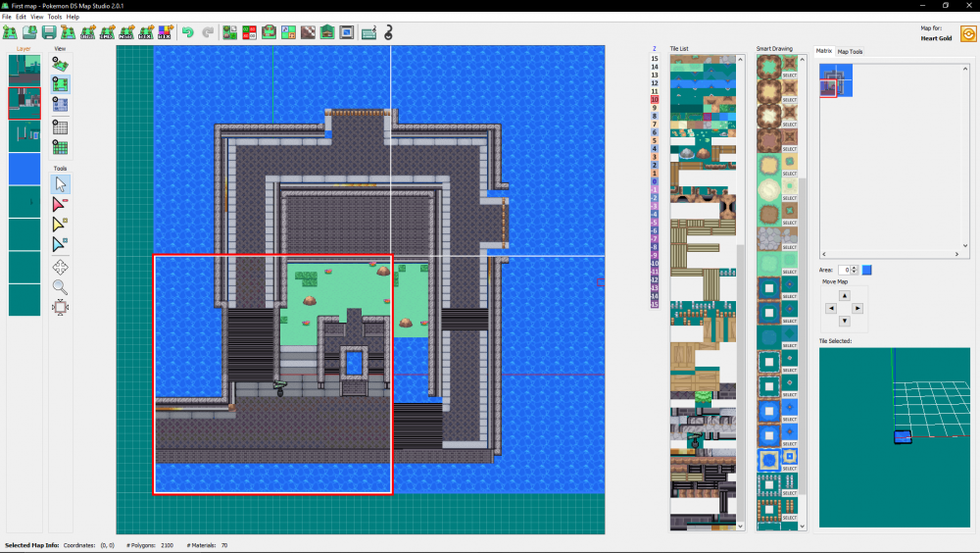980x553 pixels.
Task: Open the collision editor red-green grid icon
Action: 249,32
